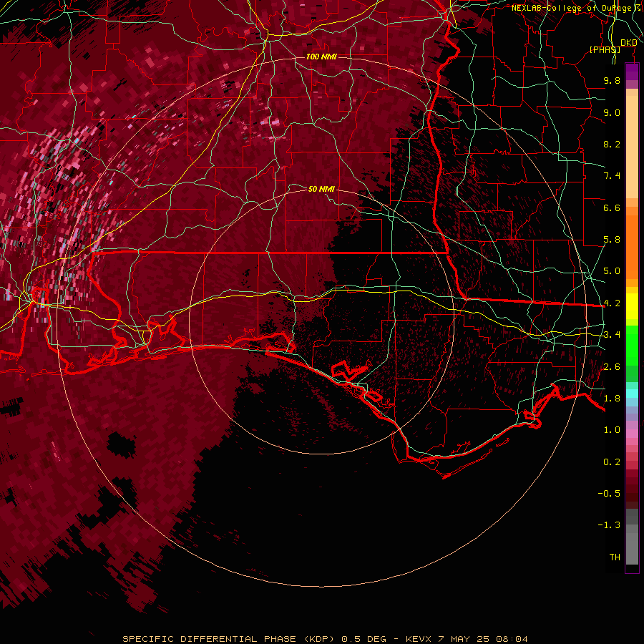Click the 2.6 value on color scale

coord(612,367)
